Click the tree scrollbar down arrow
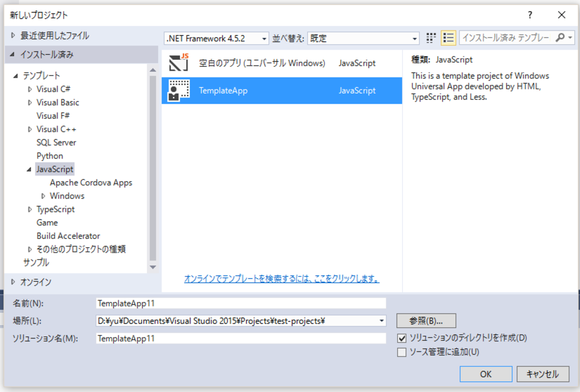Viewport: 580px width, 392px height. [153, 267]
